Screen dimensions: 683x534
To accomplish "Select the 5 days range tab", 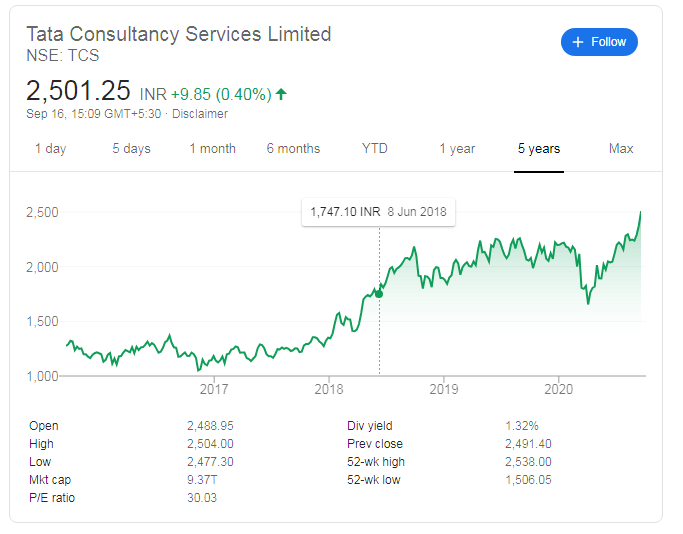I will pyautogui.click(x=131, y=149).
